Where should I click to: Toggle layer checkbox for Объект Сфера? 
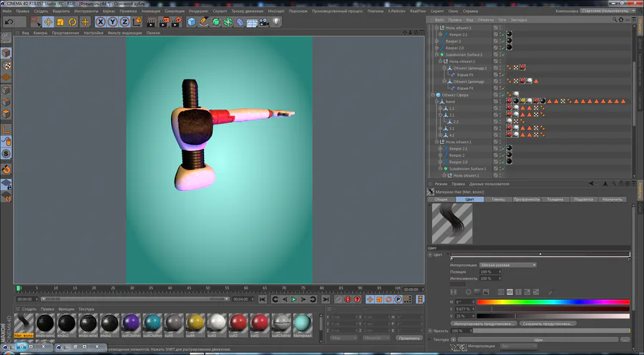496,94
